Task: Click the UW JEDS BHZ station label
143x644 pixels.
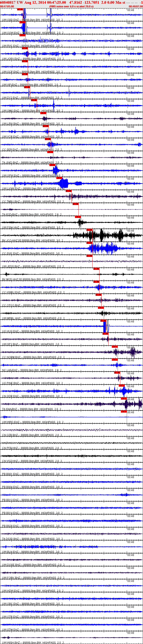Action: tap(33, 266)
